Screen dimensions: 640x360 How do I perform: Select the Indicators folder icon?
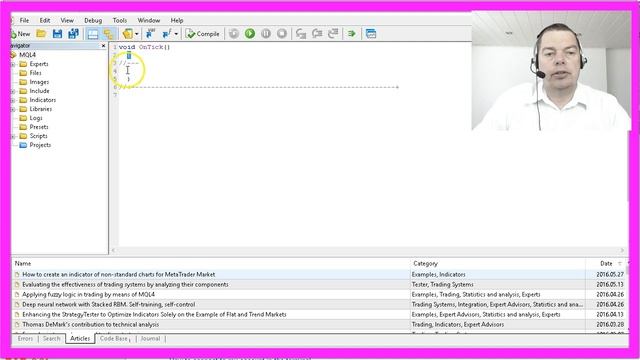23,100
